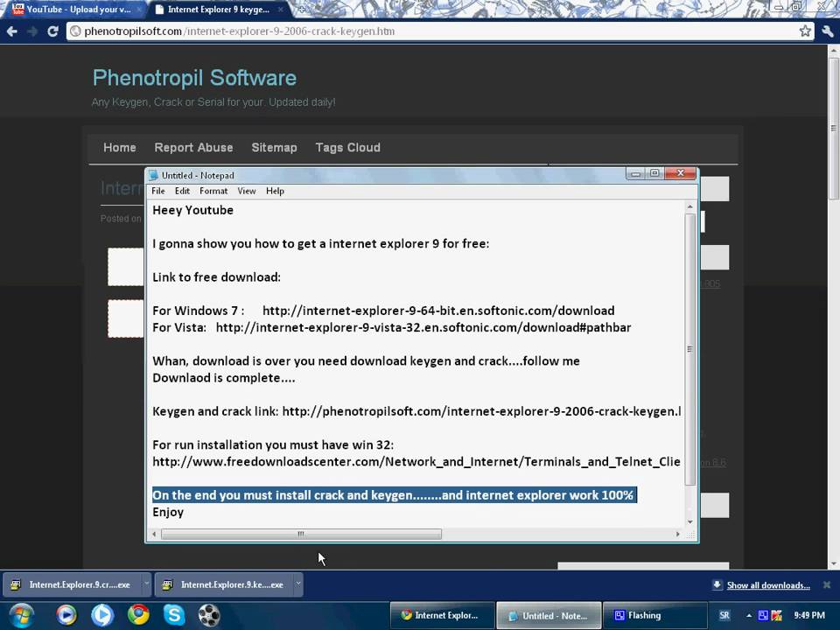Screen dimensions: 840x630
Task: Open Notepad Format menu
Action: click(213, 191)
